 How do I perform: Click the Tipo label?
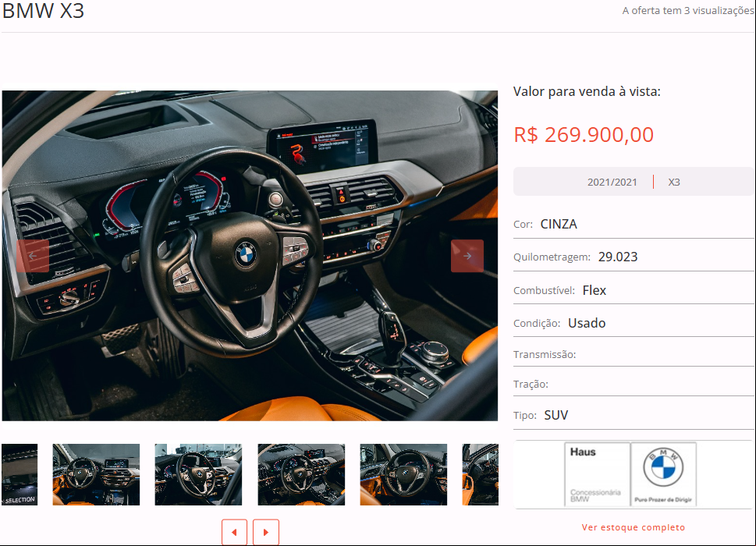coord(525,416)
